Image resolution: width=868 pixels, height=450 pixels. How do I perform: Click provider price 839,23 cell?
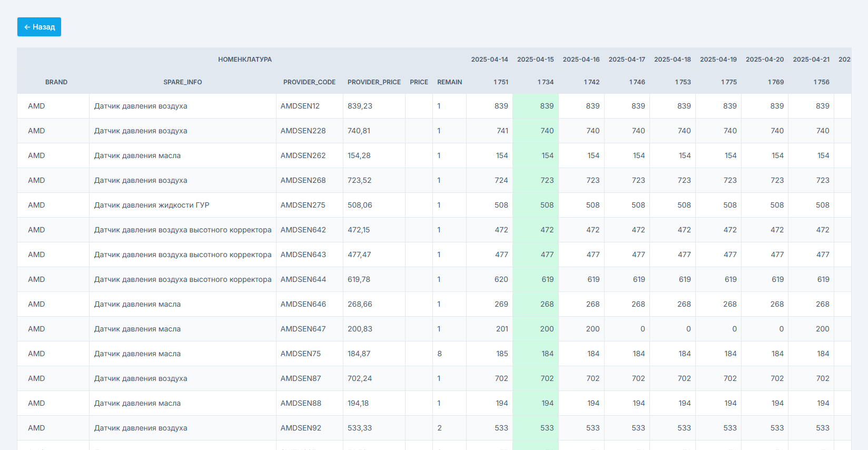click(x=360, y=106)
